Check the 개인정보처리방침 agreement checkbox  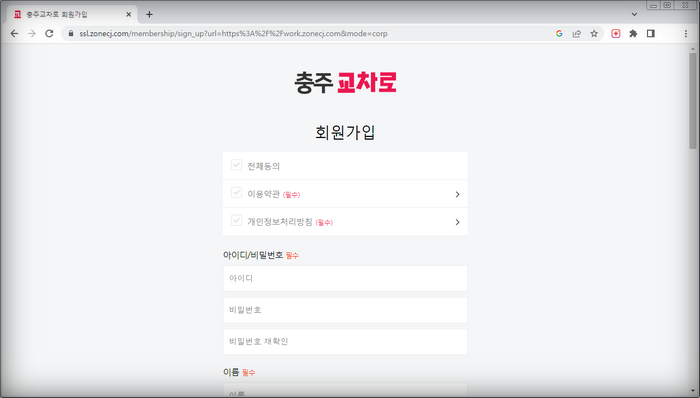236,220
